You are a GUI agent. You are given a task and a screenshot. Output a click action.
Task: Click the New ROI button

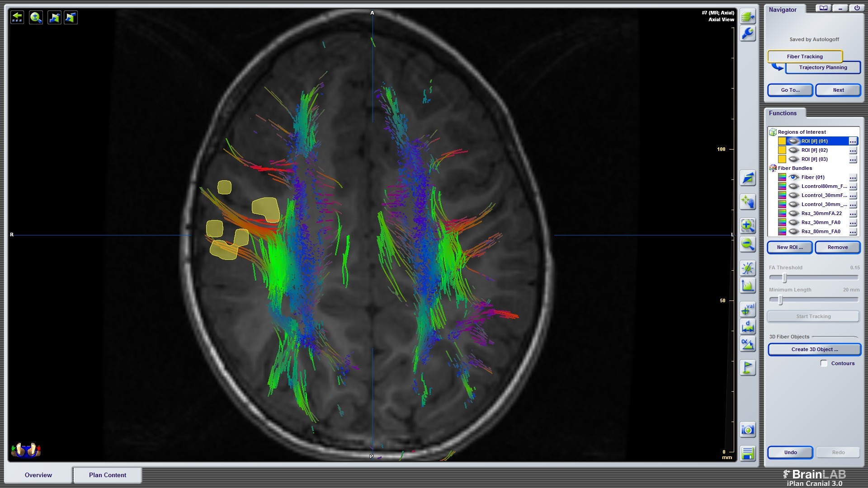[x=790, y=247]
